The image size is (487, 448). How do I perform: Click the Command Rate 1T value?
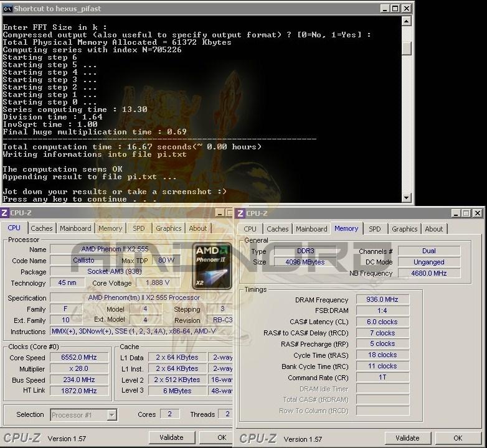click(x=382, y=377)
